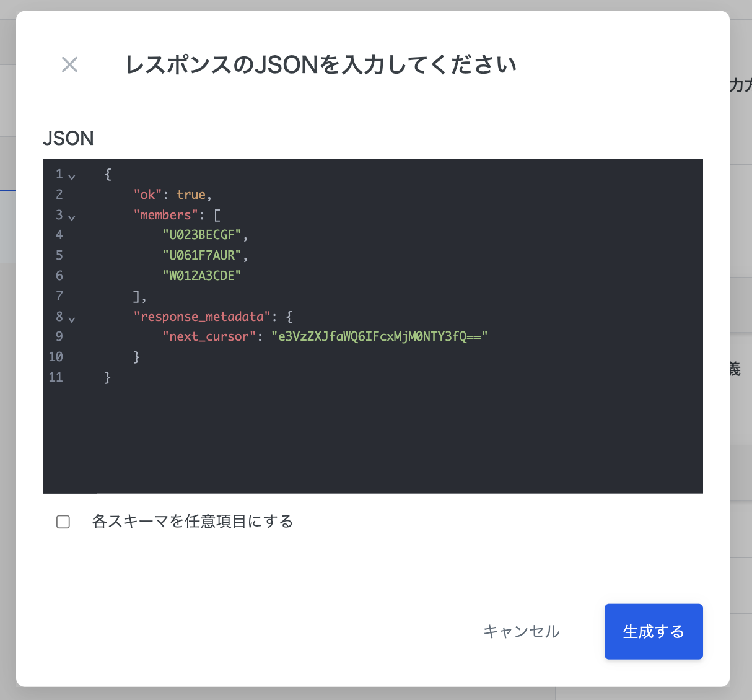752x700 pixels.
Task: Click the next_cursor string value
Action: point(380,336)
